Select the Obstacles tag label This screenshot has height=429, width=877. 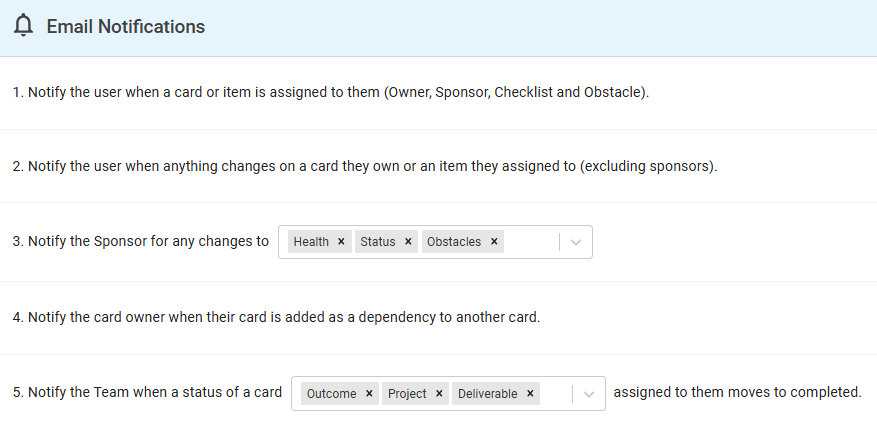point(454,242)
